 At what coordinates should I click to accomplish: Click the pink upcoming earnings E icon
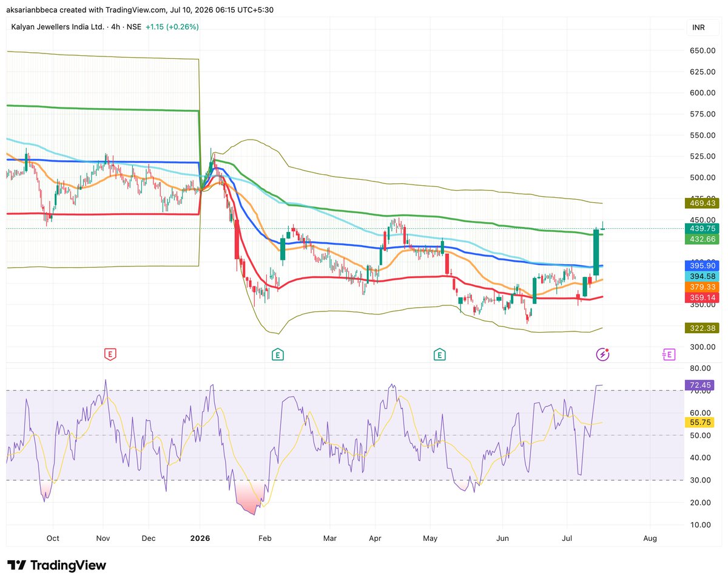[x=669, y=353]
